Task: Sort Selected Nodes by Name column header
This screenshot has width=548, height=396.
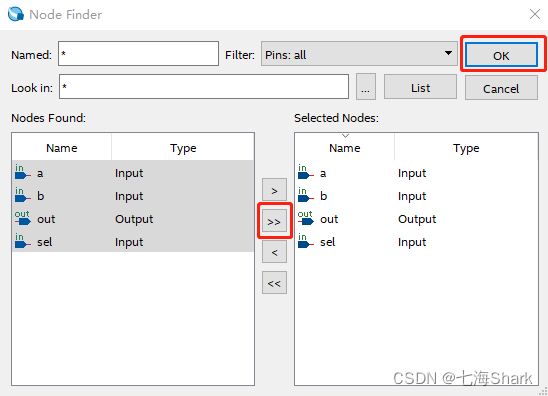Action: [345, 148]
